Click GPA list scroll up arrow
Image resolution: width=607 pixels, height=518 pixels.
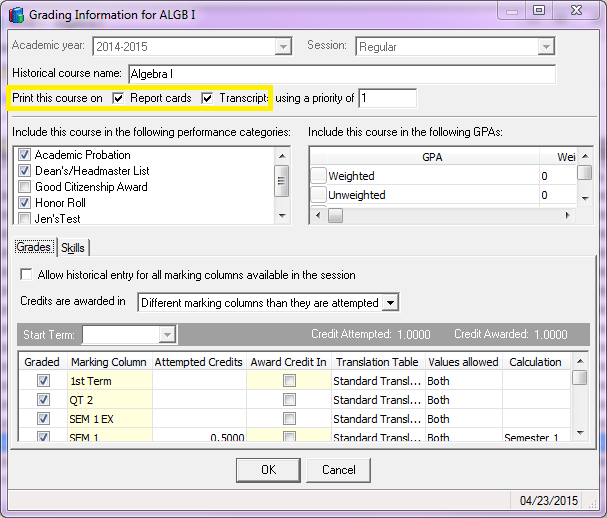point(585,156)
